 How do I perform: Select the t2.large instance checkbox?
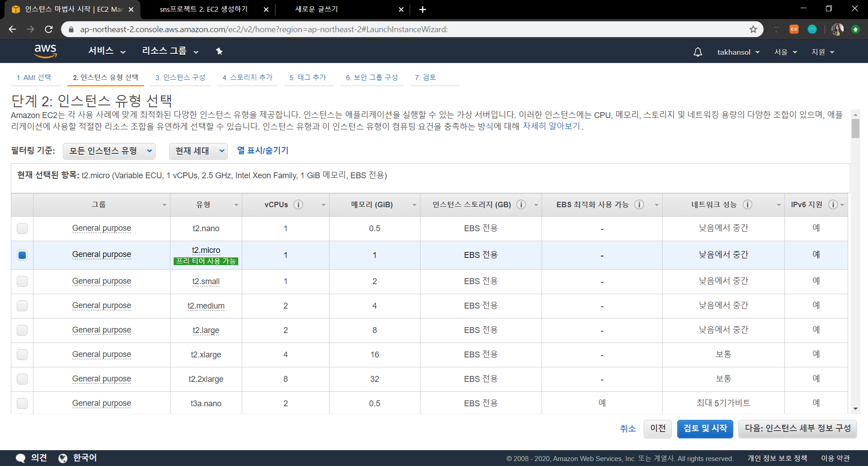click(22, 330)
